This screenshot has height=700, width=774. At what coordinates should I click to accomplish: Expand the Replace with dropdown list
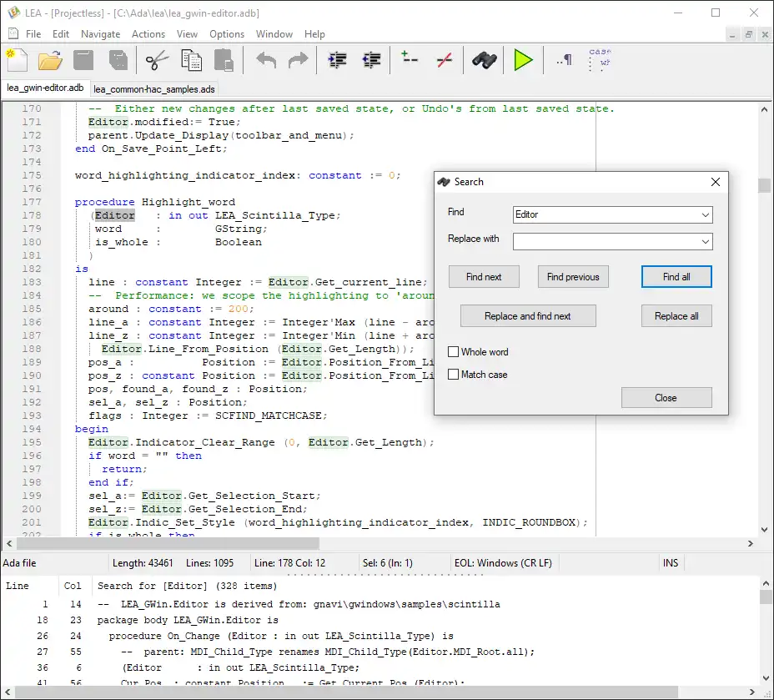coord(705,242)
